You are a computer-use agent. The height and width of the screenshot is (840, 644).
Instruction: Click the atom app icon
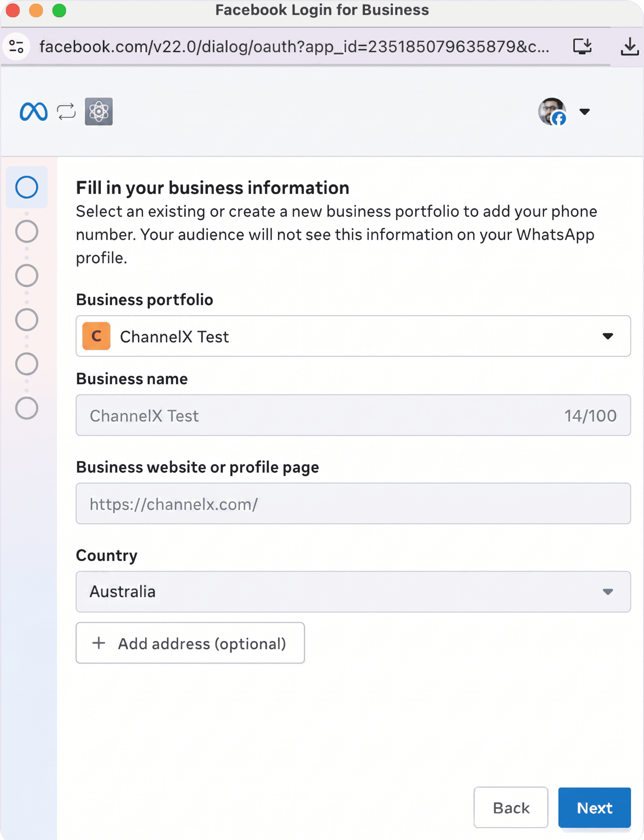tap(99, 111)
